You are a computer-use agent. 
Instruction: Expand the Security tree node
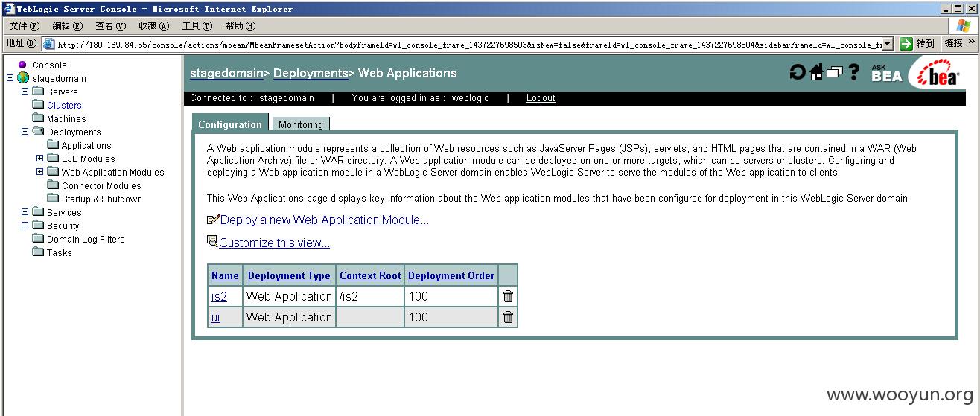pos(25,225)
